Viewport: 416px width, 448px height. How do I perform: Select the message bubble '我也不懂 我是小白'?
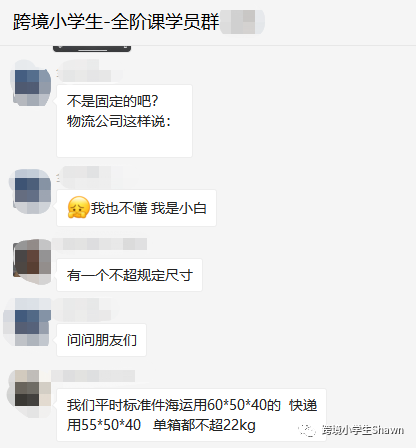[136, 208]
